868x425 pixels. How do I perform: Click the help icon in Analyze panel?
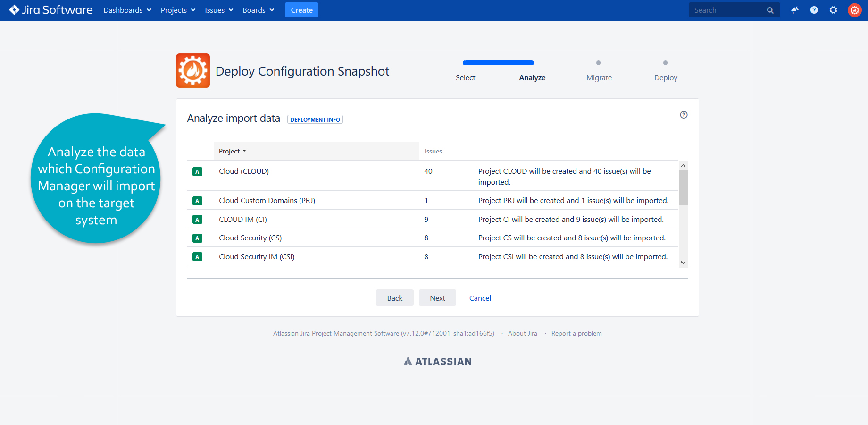(x=684, y=115)
